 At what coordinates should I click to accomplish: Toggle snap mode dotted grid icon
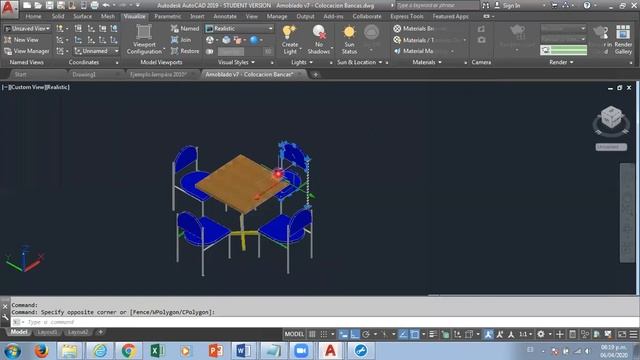(324, 334)
